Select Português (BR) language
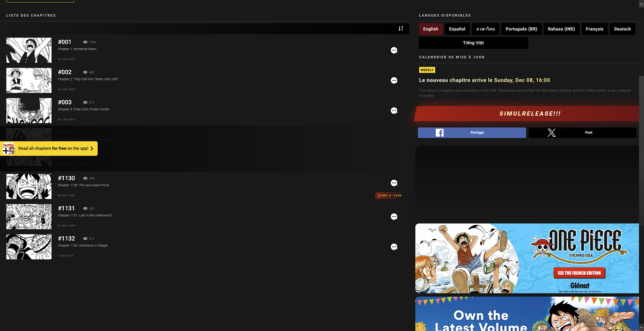This screenshot has width=644, height=331. tap(521, 29)
